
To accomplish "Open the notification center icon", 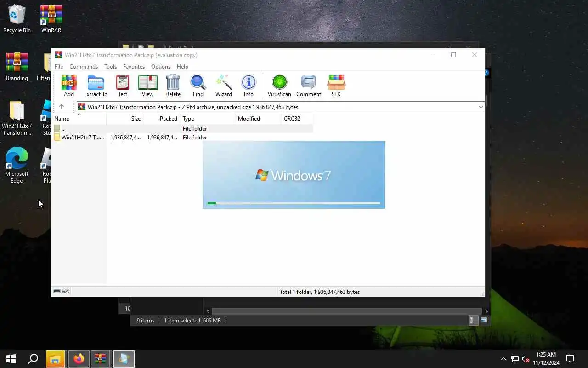I will point(570,359).
